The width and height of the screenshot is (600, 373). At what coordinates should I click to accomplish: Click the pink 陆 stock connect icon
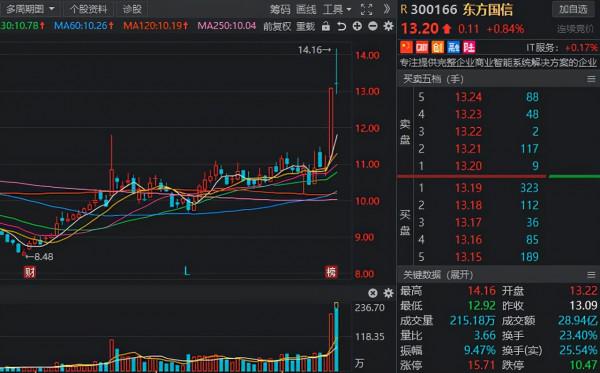(x=469, y=47)
